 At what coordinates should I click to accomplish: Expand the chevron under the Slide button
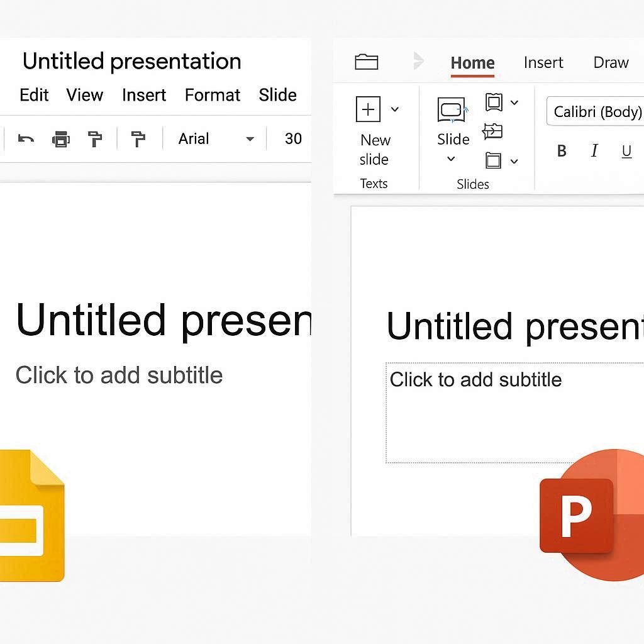pos(451,158)
